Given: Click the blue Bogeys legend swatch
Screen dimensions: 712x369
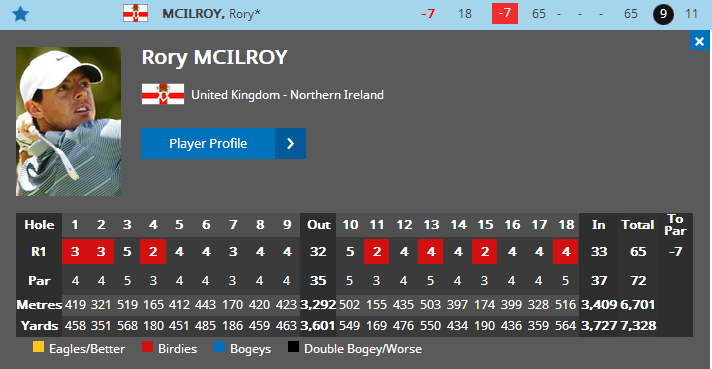Looking at the screenshot, I should click(x=219, y=347).
